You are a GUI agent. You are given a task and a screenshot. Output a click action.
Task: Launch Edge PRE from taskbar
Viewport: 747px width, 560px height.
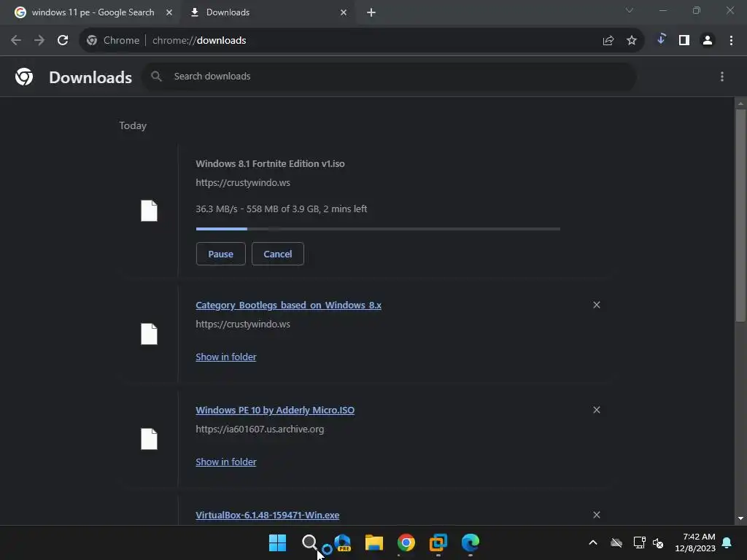(342, 542)
